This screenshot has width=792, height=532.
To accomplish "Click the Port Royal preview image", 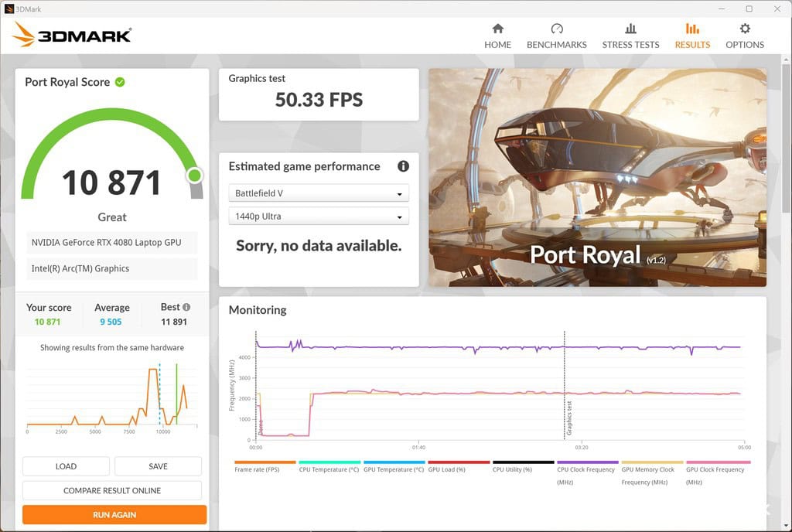I will click(x=597, y=177).
